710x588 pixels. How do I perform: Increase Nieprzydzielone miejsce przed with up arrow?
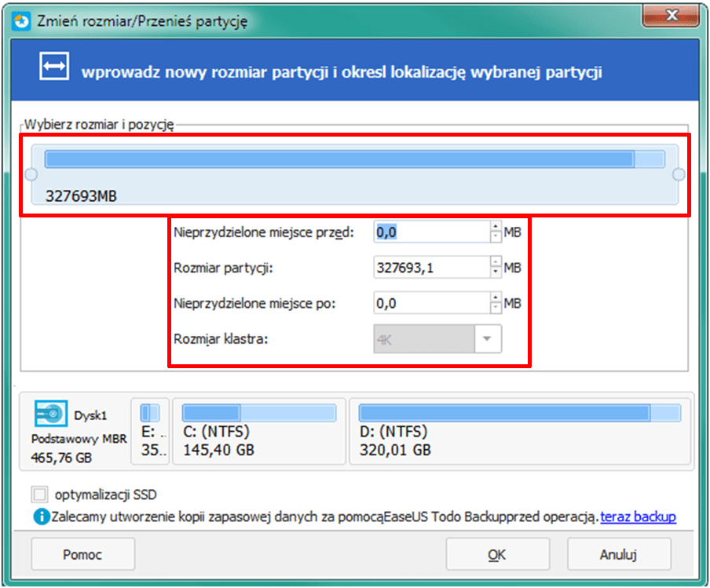[496, 228]
